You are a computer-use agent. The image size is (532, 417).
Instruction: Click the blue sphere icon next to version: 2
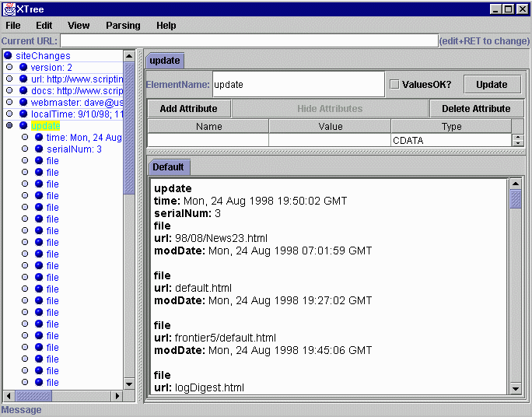click(x=23, y=68)
